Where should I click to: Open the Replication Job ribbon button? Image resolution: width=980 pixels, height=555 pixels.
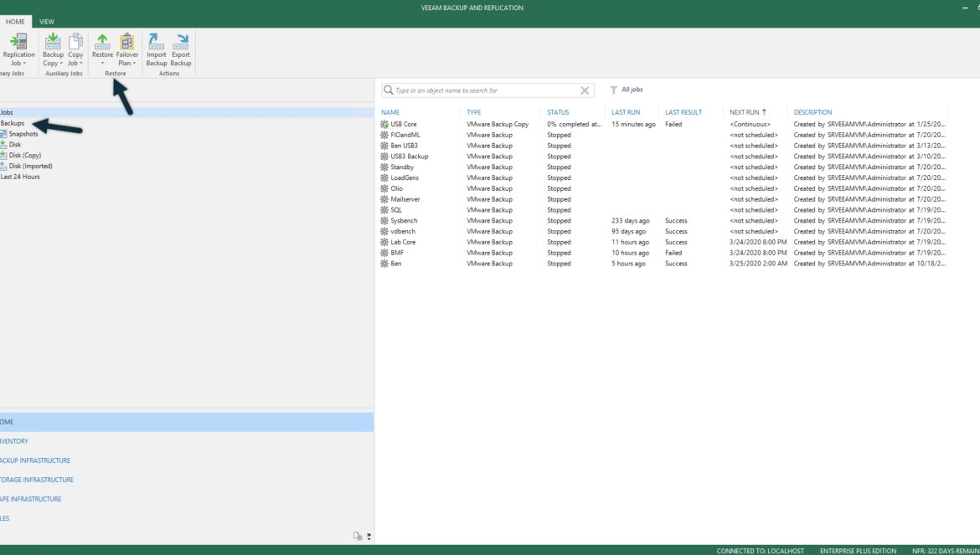18,49
